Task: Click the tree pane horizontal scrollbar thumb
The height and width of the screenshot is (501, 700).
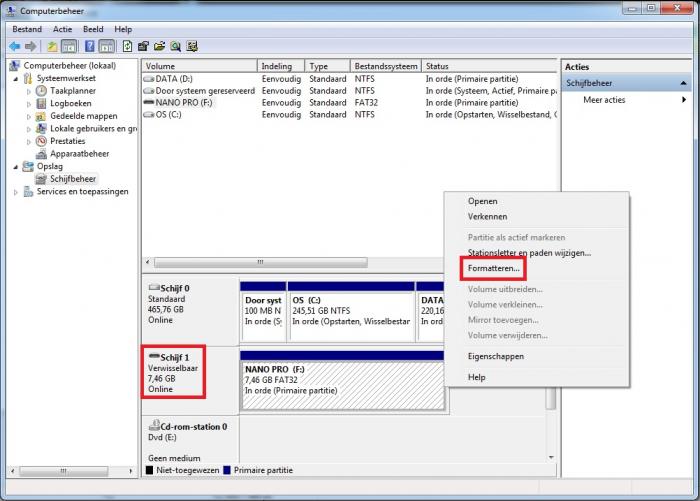Action: (63, 471)
